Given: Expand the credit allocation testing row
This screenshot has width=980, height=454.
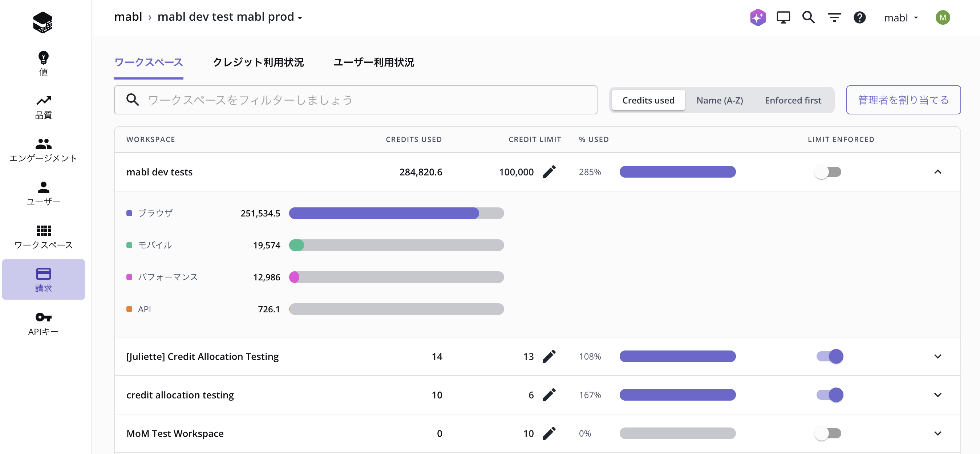Looking at the screenshot, I should click(938, 395).
